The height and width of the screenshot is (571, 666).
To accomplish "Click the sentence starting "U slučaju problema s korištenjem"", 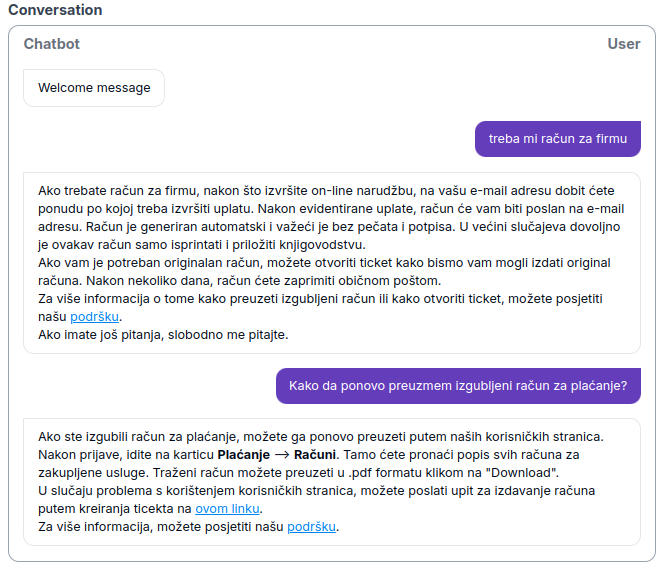I will [316, 490].
